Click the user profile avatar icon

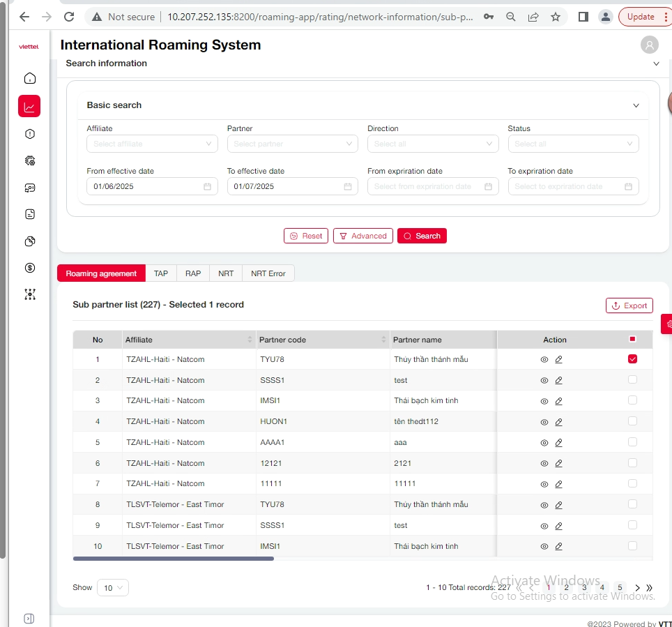pos(649,45)
